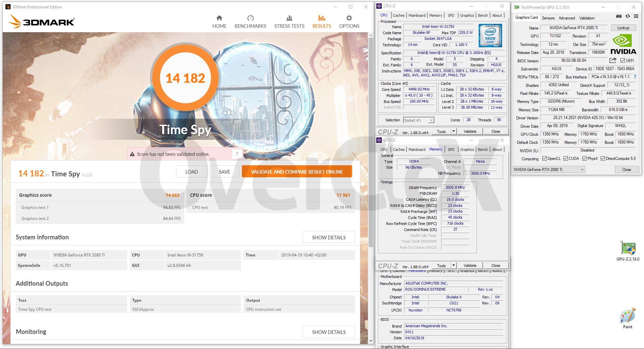The height and width of the screenshot is (349, 644).
Task: Switch to Graphics tab in CPU-Z Memory window
Action: click(467, 150)
